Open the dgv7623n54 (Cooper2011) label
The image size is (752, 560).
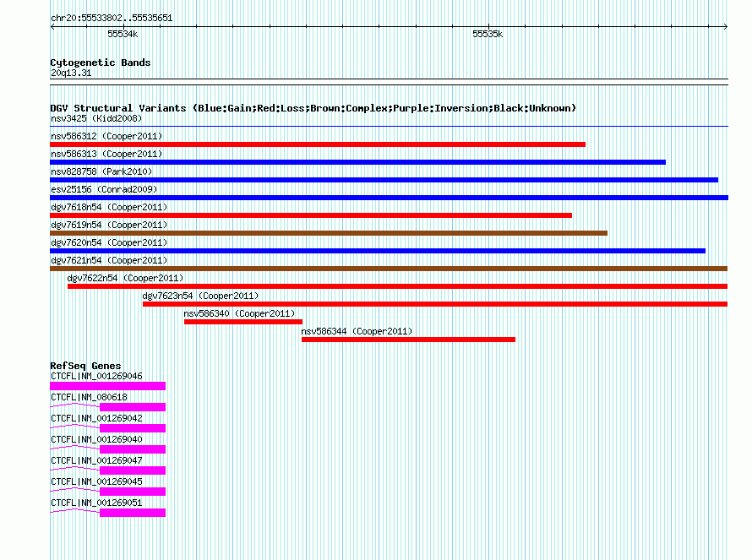200,296
